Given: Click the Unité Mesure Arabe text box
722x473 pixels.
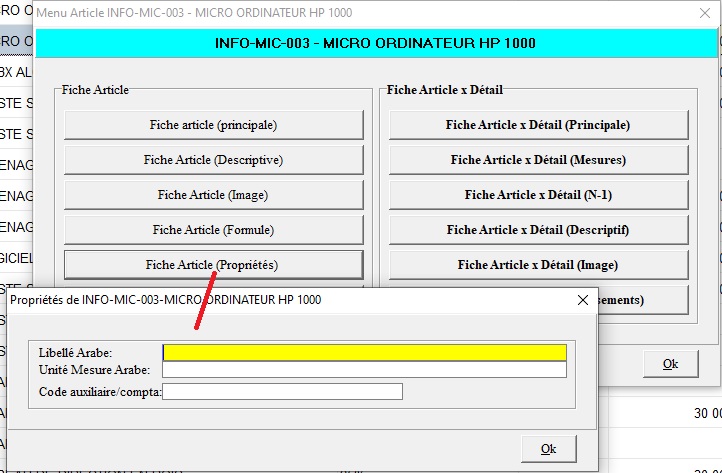Looking at the screenshot, I should pyautogui.click(x=364, y=370).
